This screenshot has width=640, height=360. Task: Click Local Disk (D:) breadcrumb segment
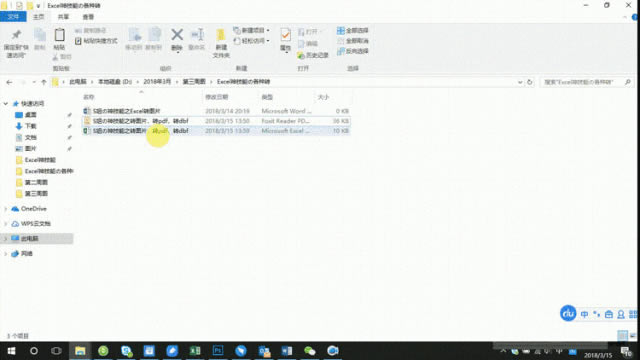pyautogui.click(x=115, y=82)
